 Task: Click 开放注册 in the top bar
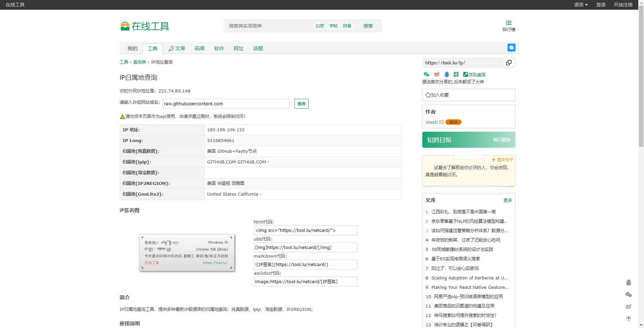[x=623, y=5]
